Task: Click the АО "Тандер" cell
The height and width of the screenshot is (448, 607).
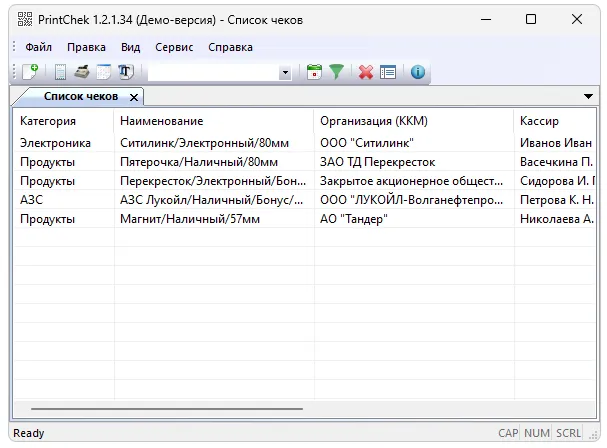Action: coord(414,219)
